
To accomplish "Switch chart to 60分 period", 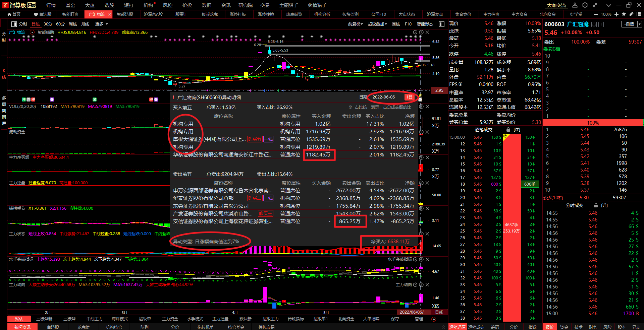I will point(60,24).
